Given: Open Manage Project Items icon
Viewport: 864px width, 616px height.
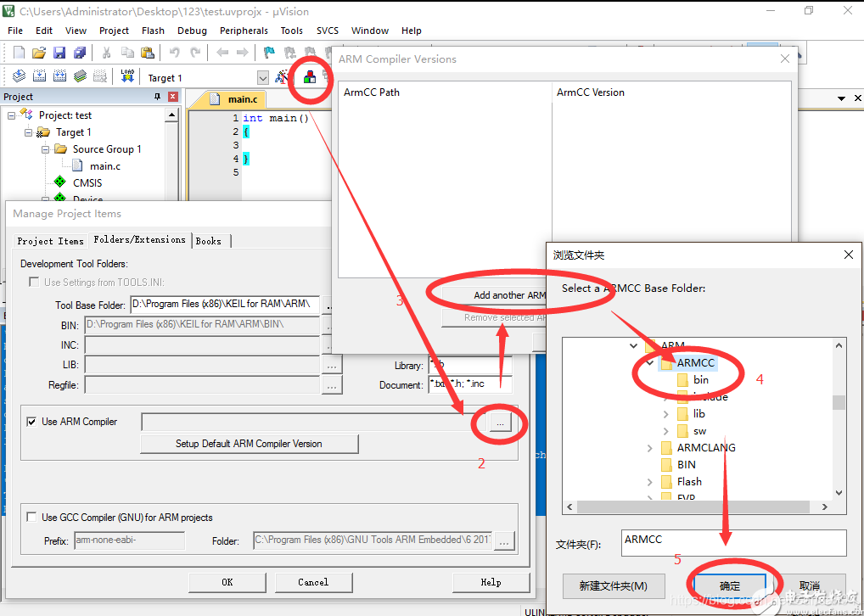Looking at the screenshot, I should coord(310,76).
